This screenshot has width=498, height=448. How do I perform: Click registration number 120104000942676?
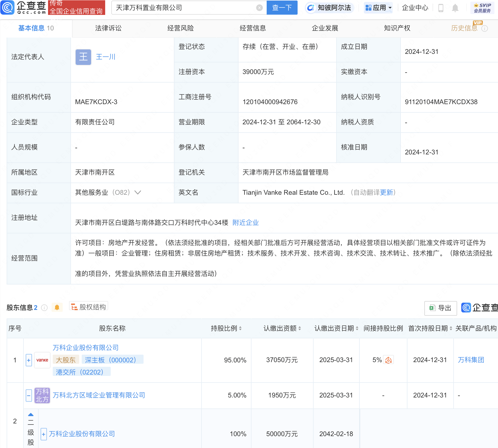(x=270, y=102)
